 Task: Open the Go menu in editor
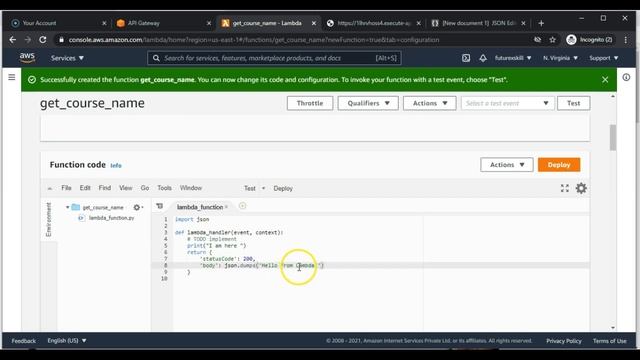[144, 188]
